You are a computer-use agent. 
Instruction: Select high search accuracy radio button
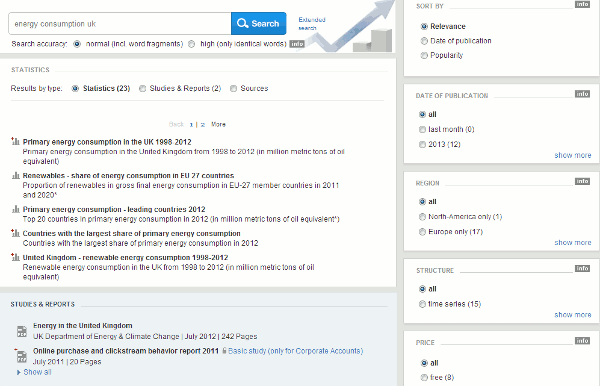point(192,44)
